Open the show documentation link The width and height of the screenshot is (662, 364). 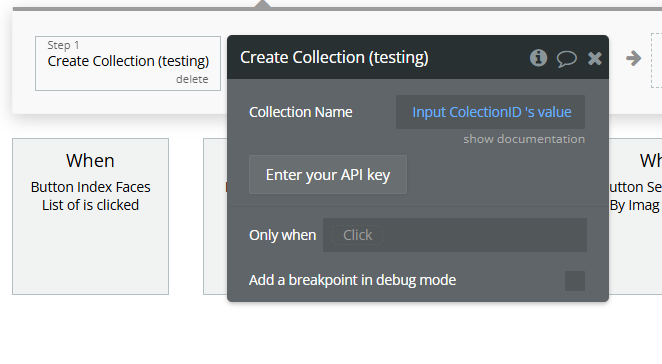tap(524, 139)
